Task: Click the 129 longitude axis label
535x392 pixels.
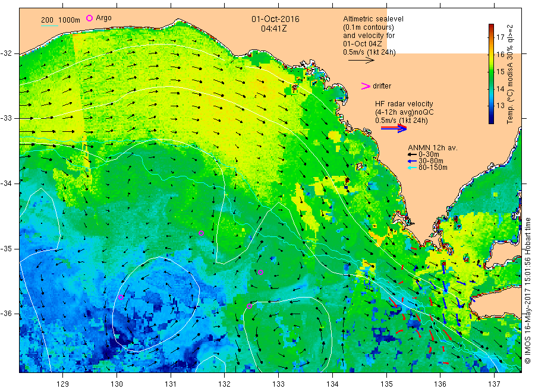Action: click(63, 384)
